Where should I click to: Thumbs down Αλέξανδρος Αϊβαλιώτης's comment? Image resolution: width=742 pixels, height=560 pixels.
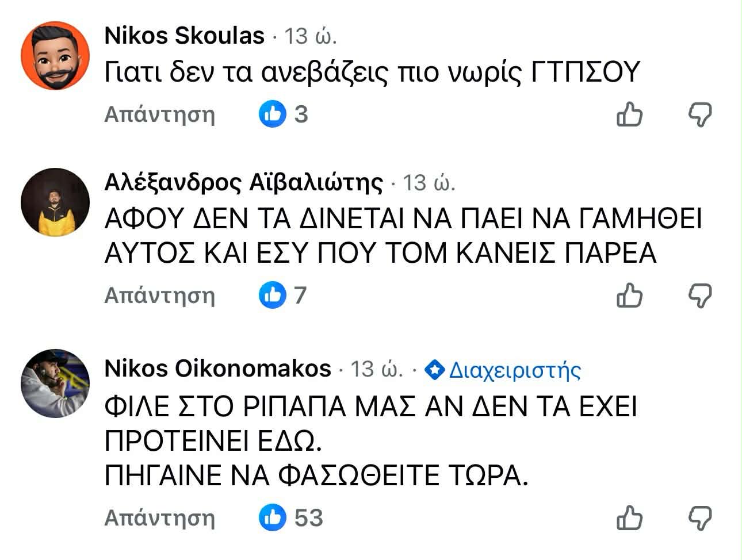pos(700,296)
